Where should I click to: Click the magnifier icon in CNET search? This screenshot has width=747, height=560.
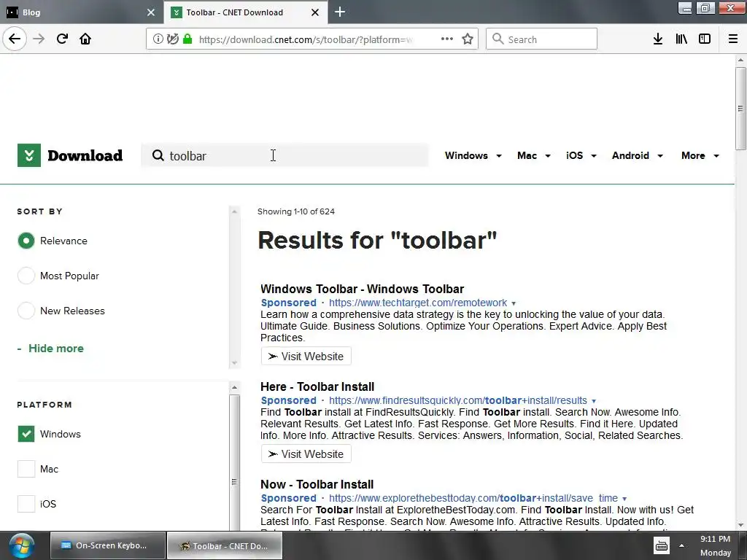coord(158,155)
